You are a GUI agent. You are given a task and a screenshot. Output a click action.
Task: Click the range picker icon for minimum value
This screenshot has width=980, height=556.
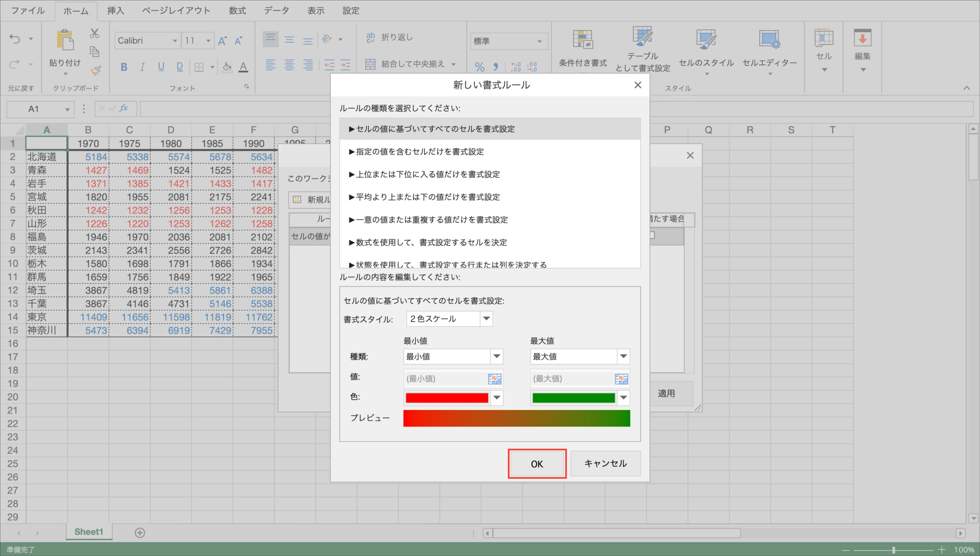[495, 379]
